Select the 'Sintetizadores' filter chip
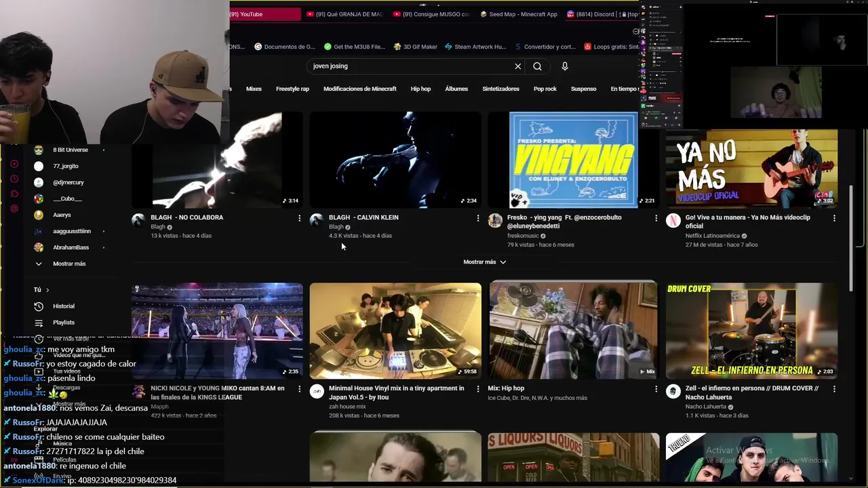Viewport: 868px width, 488px height. click(x=500, y=89)
